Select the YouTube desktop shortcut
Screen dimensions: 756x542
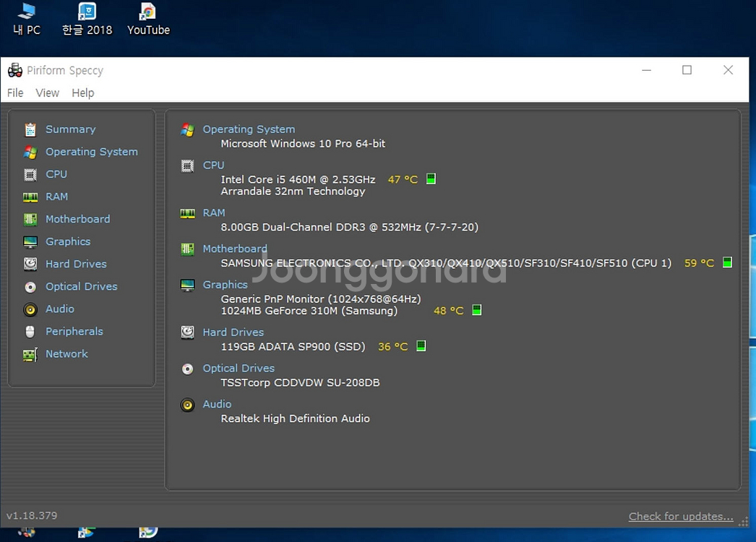pos(148,20)
